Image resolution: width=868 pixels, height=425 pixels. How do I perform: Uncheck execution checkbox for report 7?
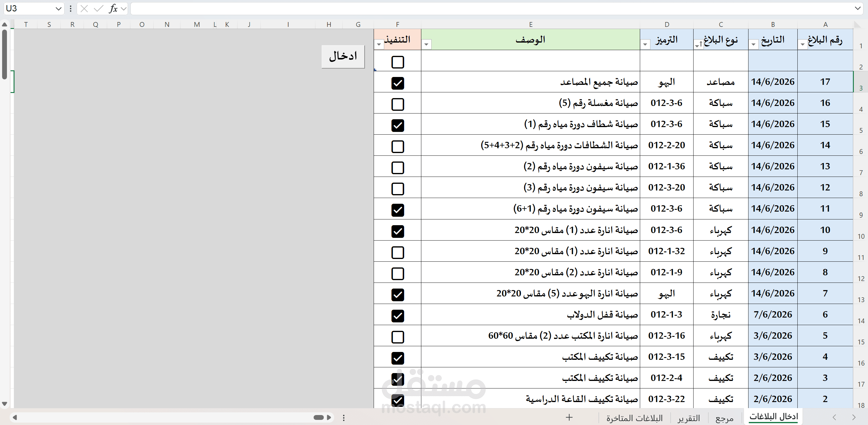pyautogui.click(x=397, y=295)
